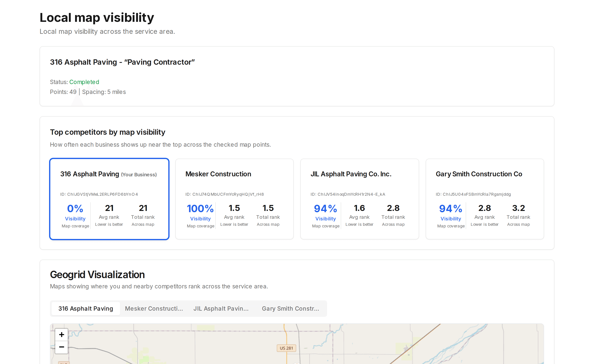Click the 0% visibility value for your business
The image size is (594, 364).
click(x=75, y=208)
